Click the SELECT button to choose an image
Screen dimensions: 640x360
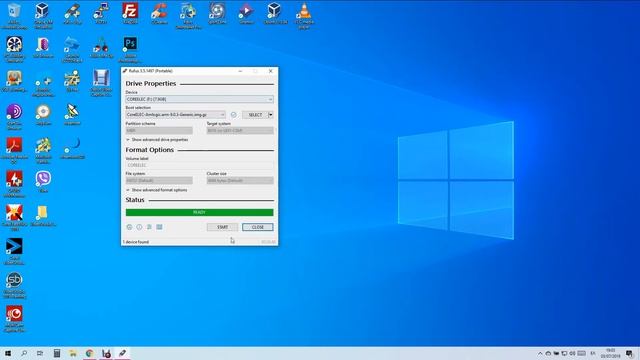(255, 115)
